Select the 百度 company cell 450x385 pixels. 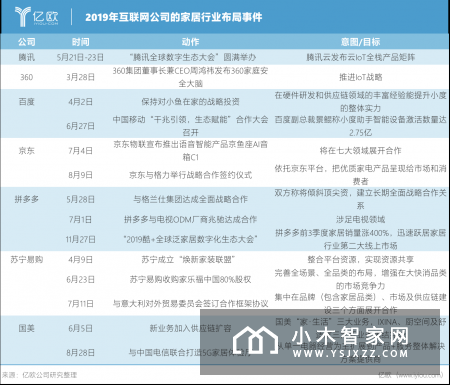pyautogui.click(x=27, y=102)
